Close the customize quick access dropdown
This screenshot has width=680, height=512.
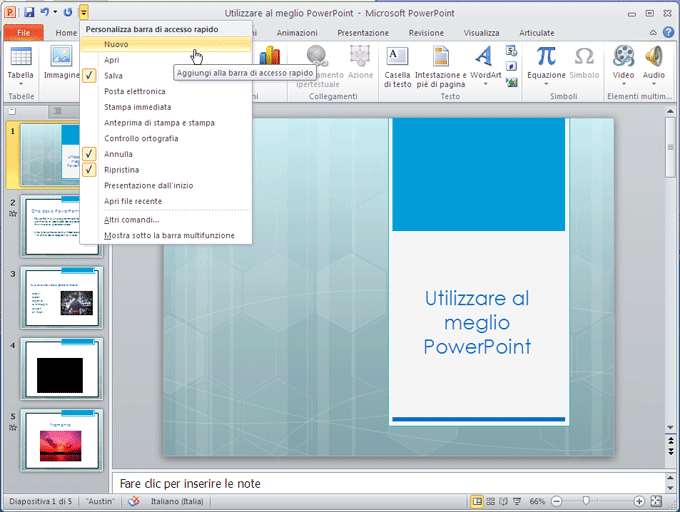coord(84,12)
